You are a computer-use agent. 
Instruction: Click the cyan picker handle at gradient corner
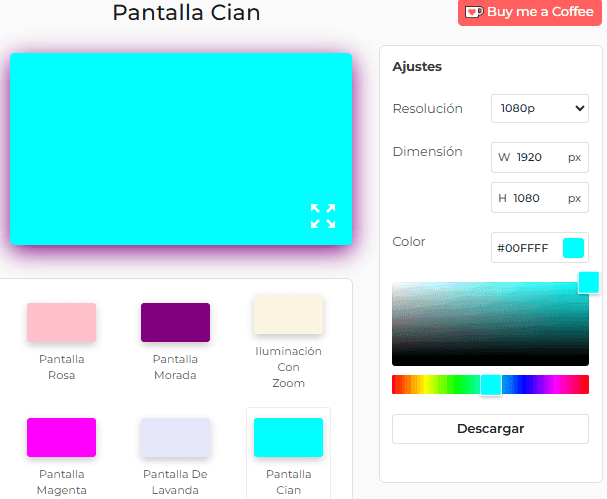588,282
